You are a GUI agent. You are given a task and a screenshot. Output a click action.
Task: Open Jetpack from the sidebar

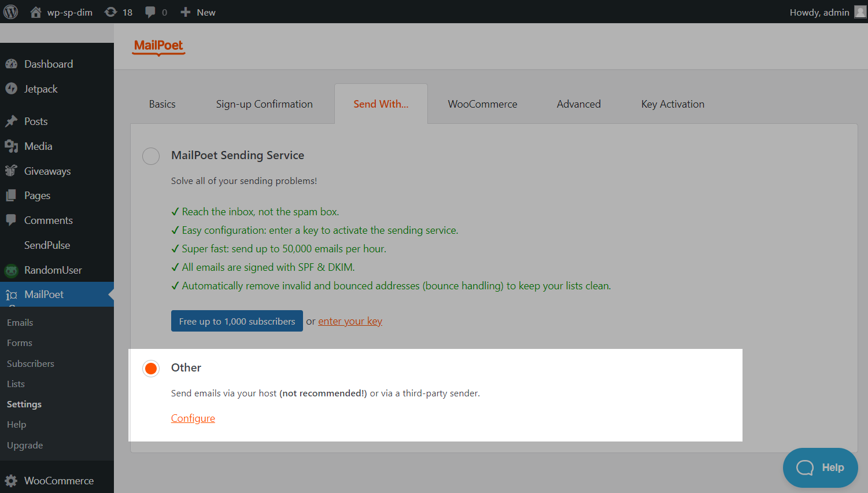coord(40,89)
